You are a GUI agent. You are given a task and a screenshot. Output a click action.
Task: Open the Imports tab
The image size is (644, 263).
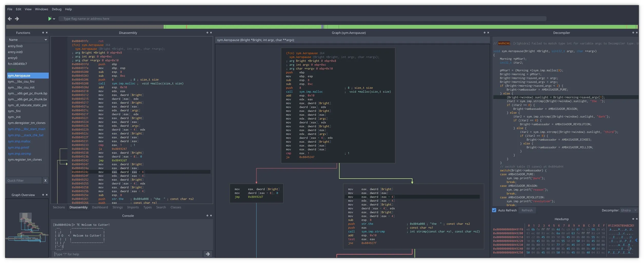tap(133, 207)
